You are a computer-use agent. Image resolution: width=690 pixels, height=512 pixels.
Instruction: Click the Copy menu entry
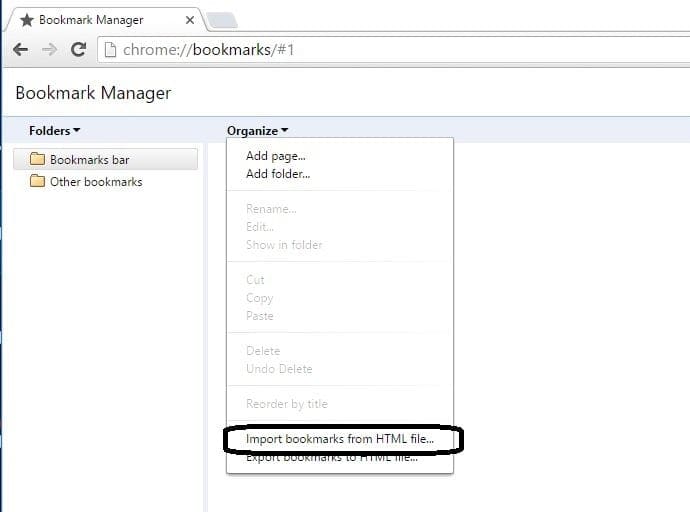point(260,298)
